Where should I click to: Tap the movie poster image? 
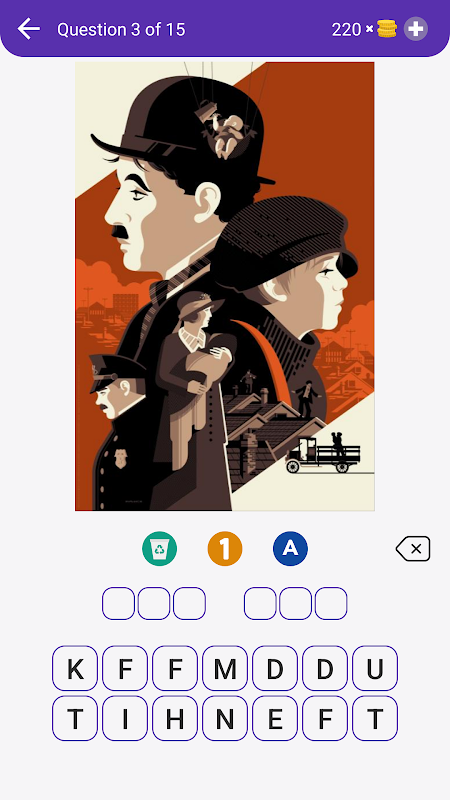tap(225, 286)
